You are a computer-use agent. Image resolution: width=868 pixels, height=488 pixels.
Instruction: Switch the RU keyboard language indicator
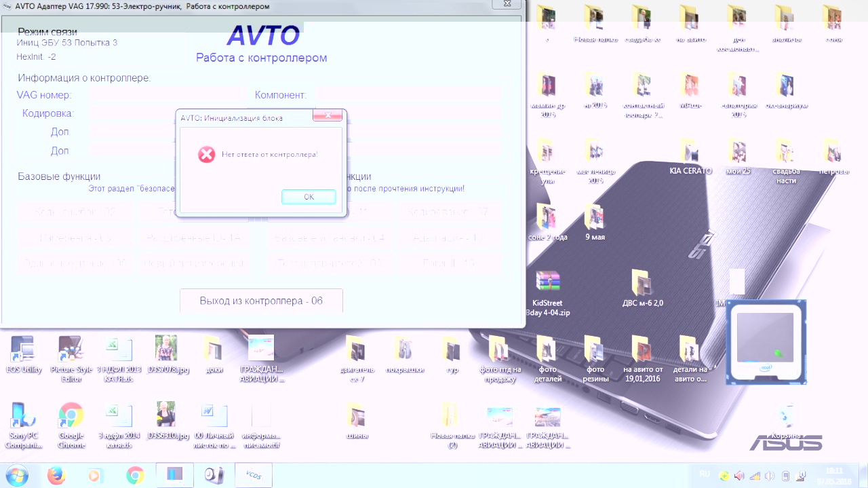click(704, 475)
